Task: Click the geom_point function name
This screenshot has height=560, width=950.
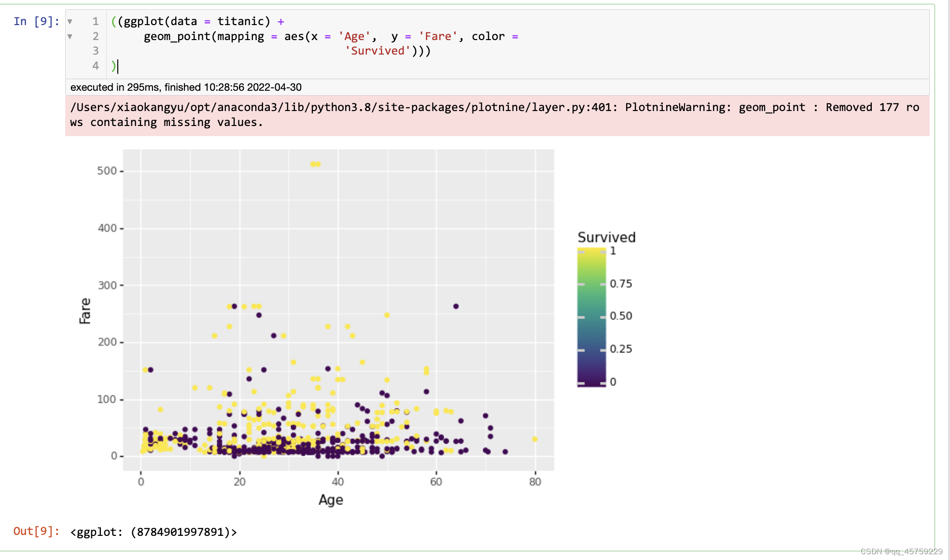Action: pyautogui.click(x=177, y=37)
